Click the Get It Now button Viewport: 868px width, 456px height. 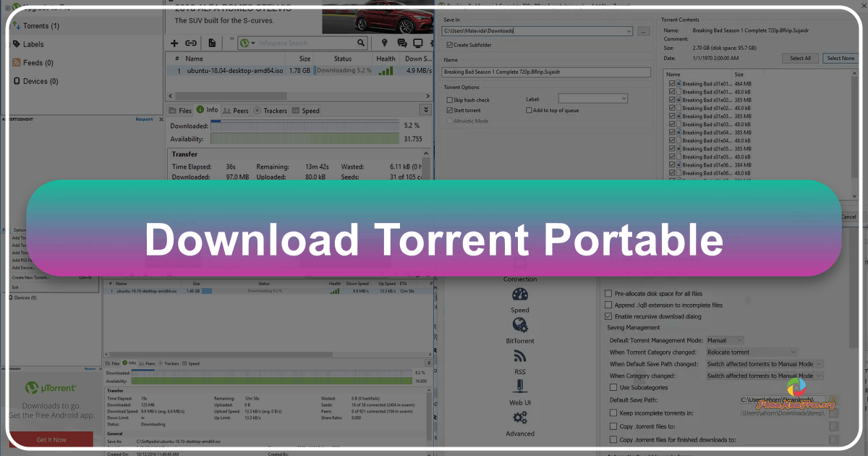[51, 439]
